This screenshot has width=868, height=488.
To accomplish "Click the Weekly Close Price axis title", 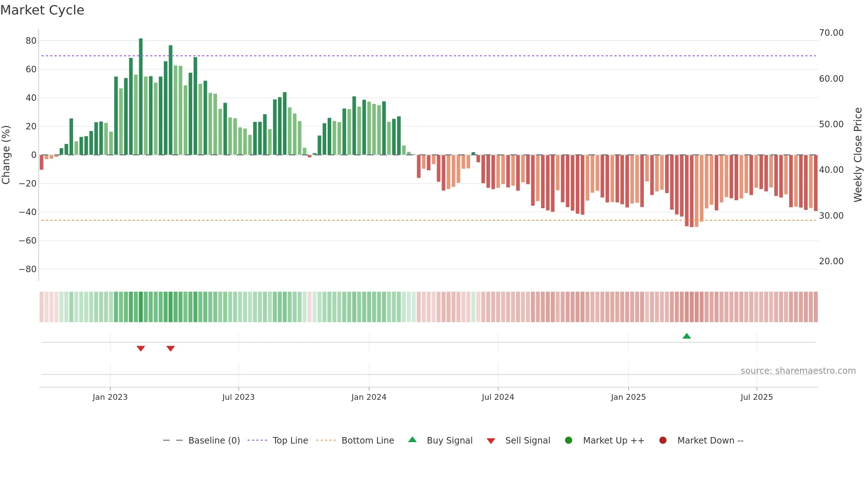I will tap(858, 155).
